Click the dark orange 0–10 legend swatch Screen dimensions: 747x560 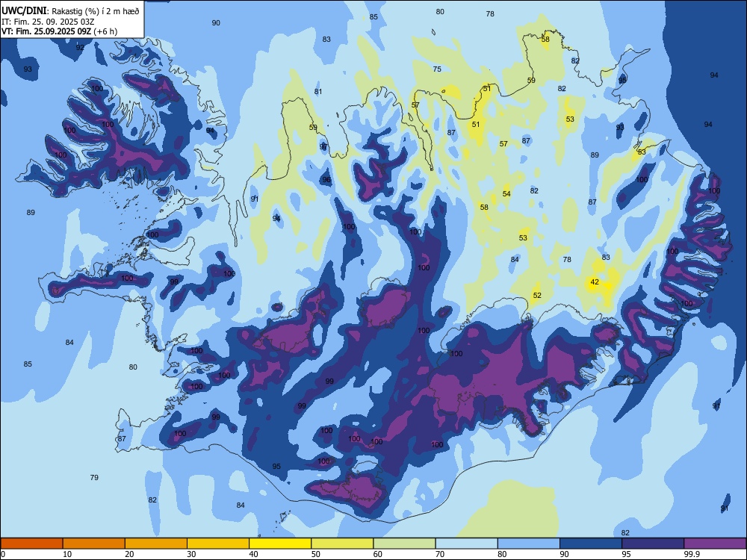point(31,544)
